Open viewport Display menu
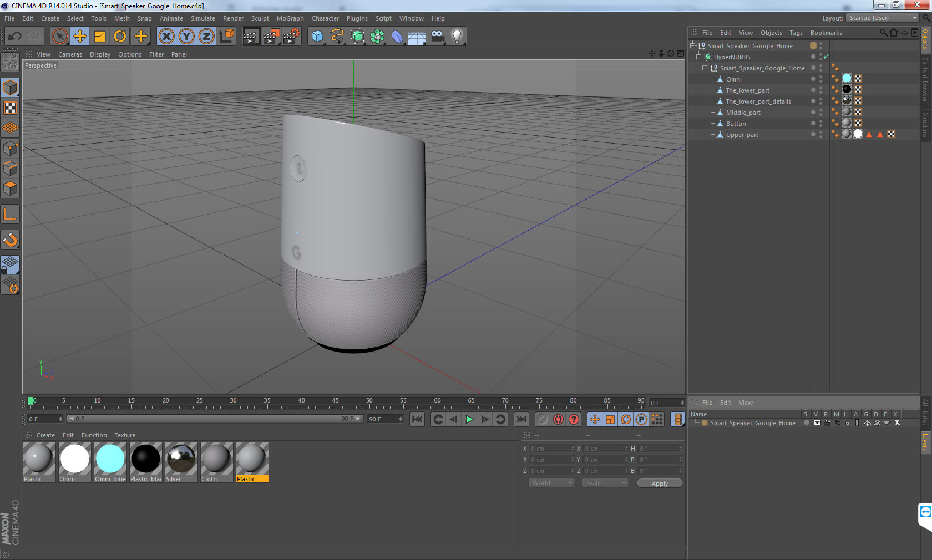 tap(100, 54)
